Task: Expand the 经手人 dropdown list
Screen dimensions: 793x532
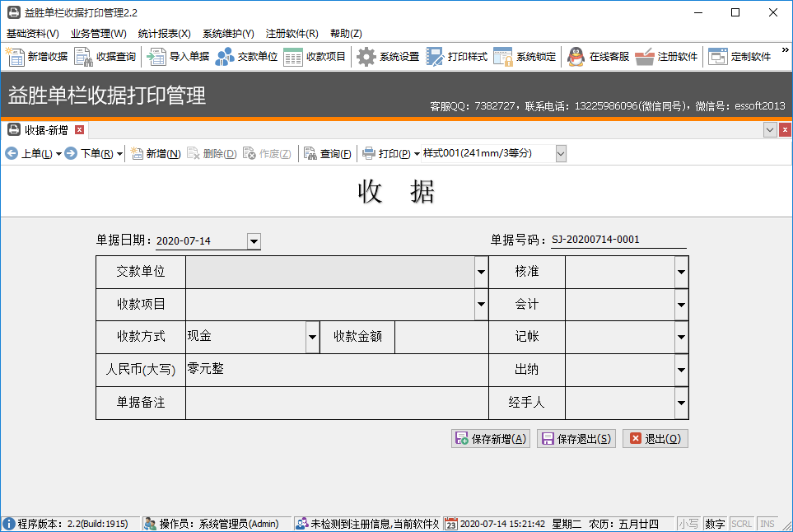Action: pyautogui.click(x=681, y=403)
